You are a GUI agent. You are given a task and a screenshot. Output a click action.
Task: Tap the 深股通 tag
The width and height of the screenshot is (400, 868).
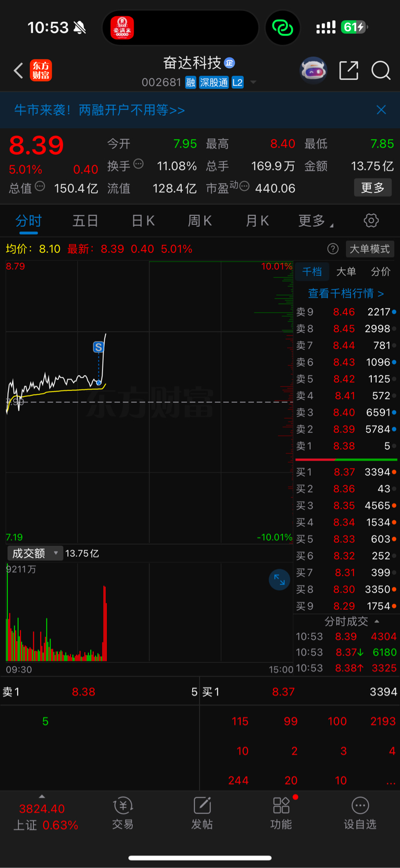tap(214, 82)
